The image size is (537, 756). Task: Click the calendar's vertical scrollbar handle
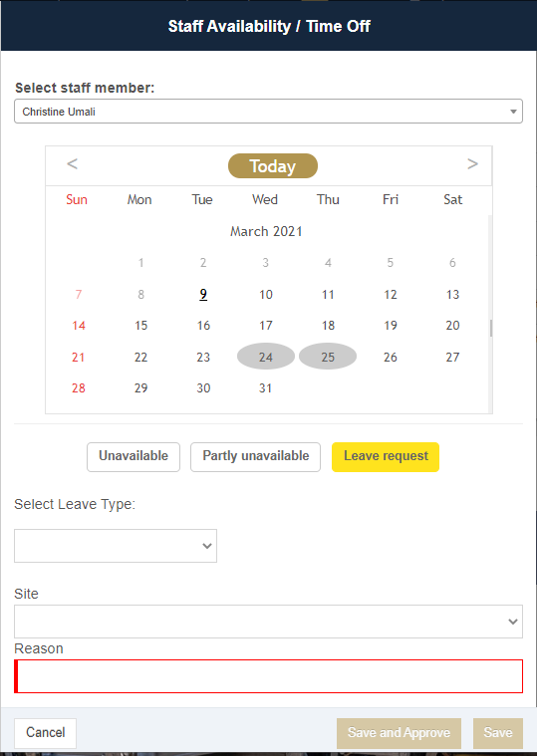click(x=491, y=328)
